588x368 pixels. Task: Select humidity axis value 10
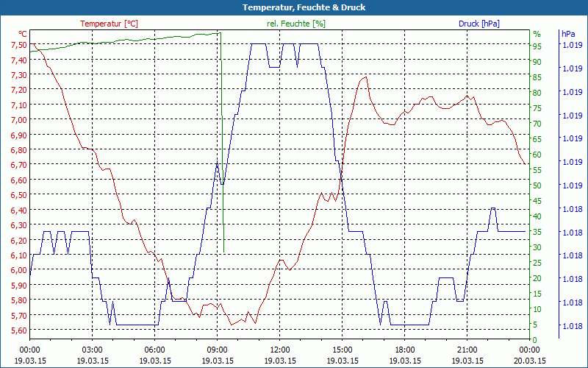(x=537, y=309)
